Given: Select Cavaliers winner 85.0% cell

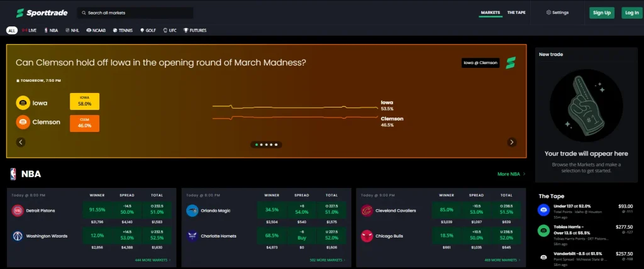Looking at the screenshot, I should (447, 210).
